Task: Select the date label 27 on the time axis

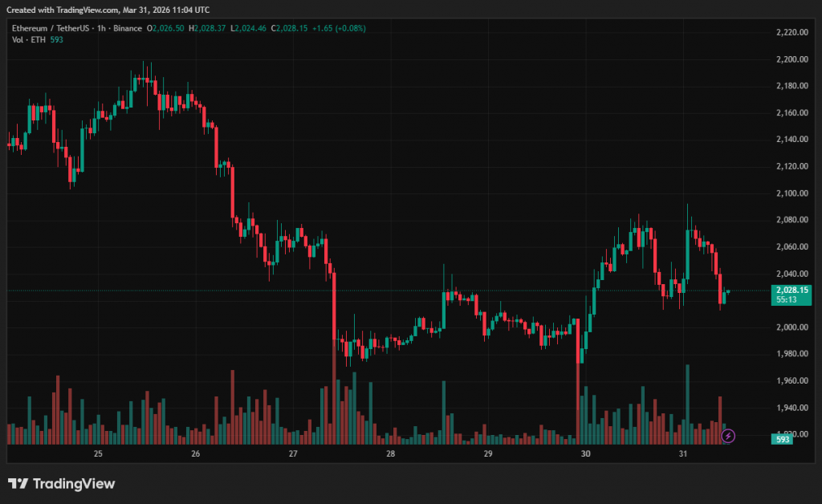Action: point(293,454)
